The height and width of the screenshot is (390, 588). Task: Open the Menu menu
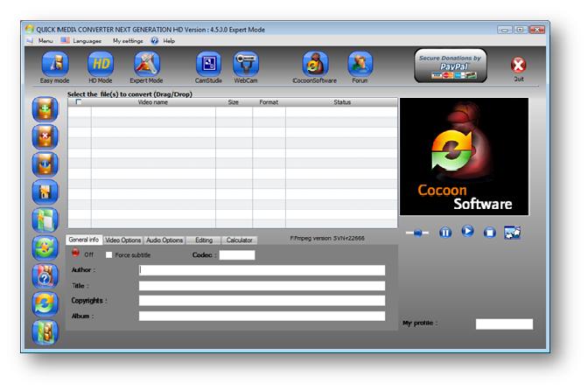coord(45,41)
